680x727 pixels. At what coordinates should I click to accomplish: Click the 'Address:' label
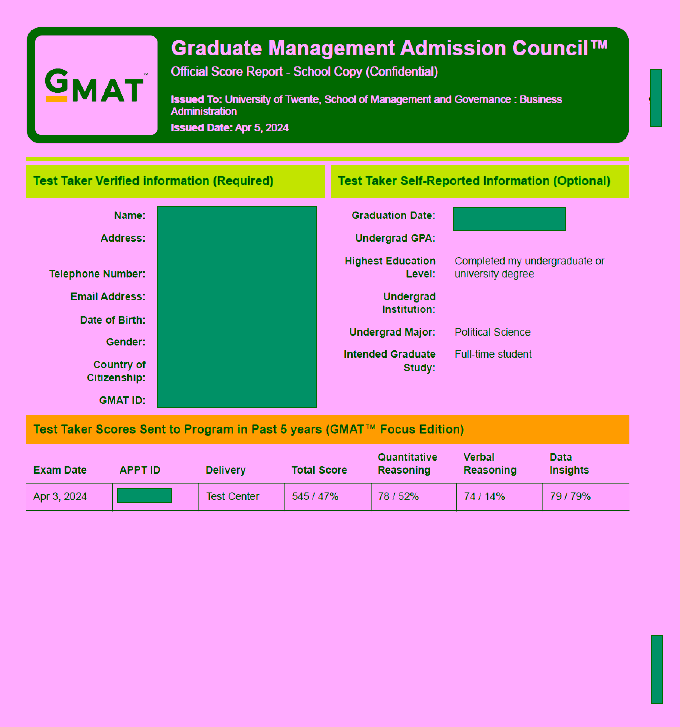click(x=123, y=238)
